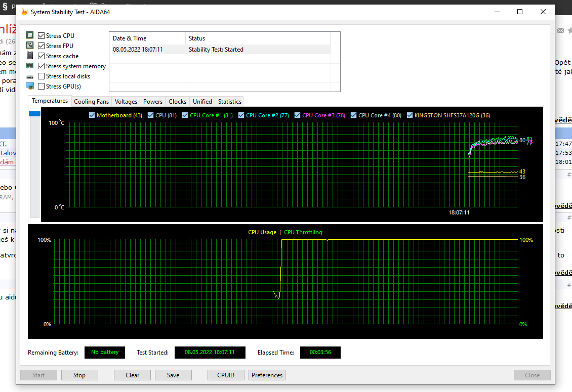Open the Preferences dialog

click(267, 375)
